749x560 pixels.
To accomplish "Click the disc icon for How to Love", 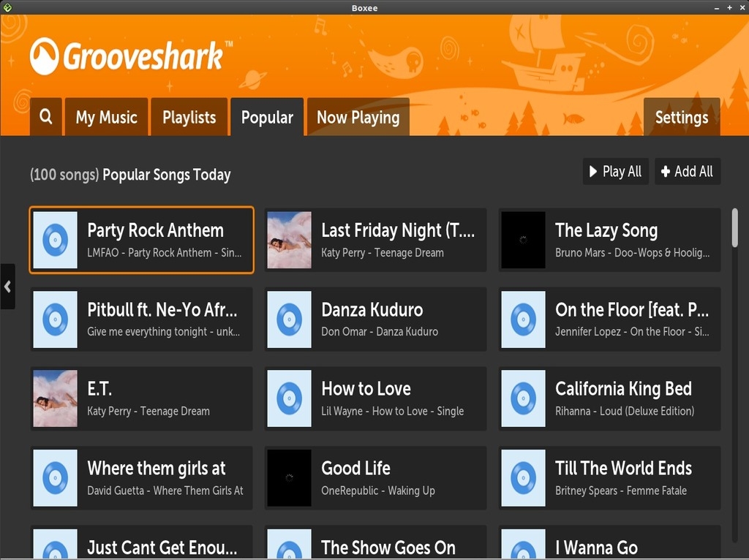I will pos(290,398).
